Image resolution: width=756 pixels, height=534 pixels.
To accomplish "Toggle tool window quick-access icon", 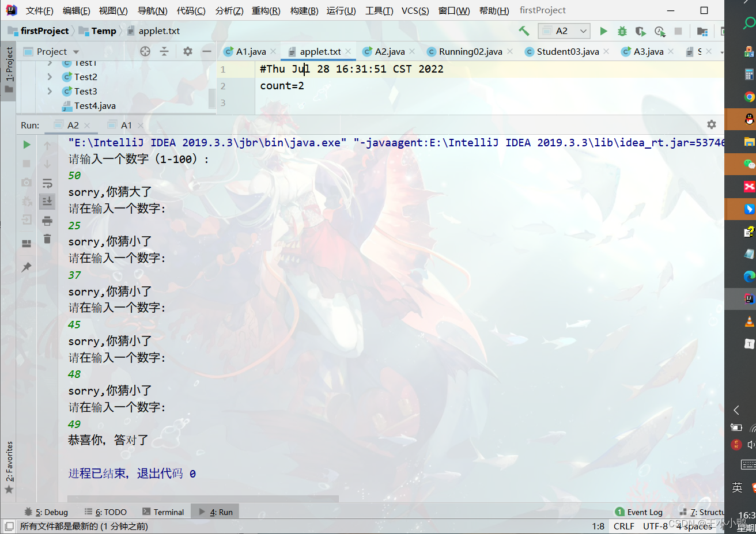I will (9, 526).
